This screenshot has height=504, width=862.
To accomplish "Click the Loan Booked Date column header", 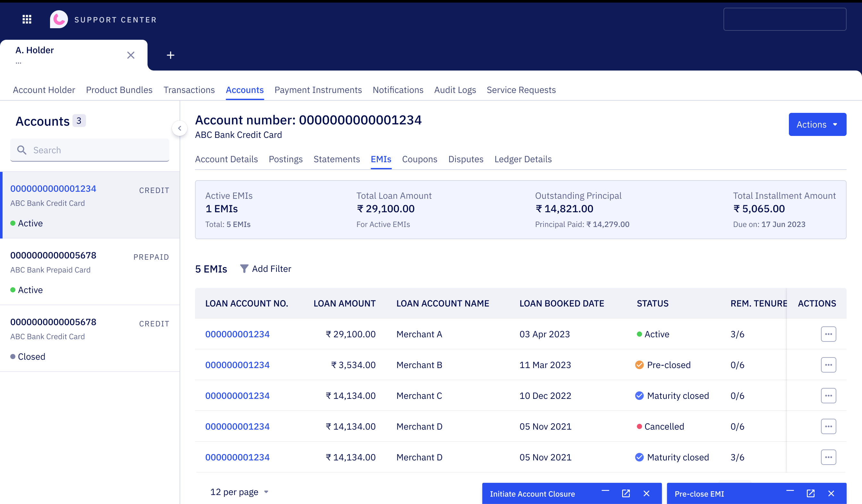I will click(x=562, y=303).
